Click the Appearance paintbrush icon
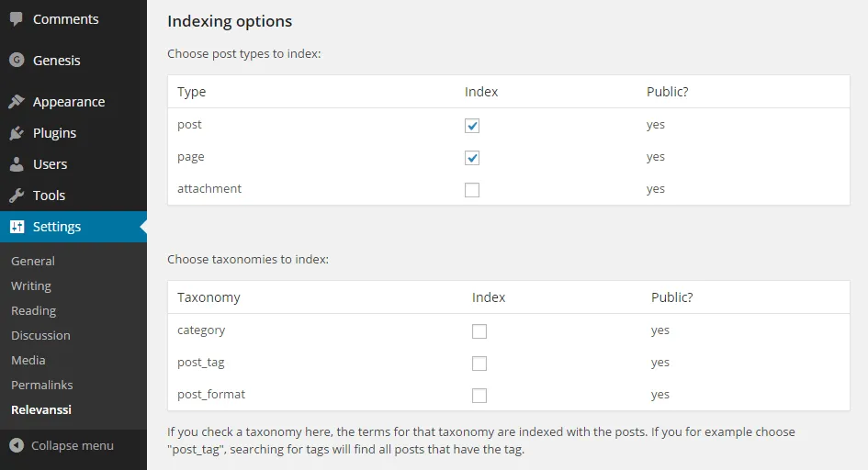 (17, 101)
